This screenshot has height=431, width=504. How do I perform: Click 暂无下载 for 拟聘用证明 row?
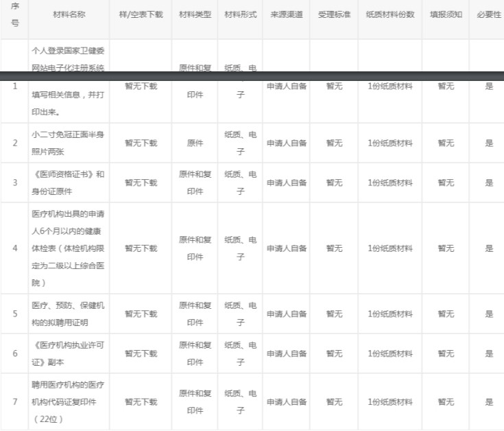[141, 314]
